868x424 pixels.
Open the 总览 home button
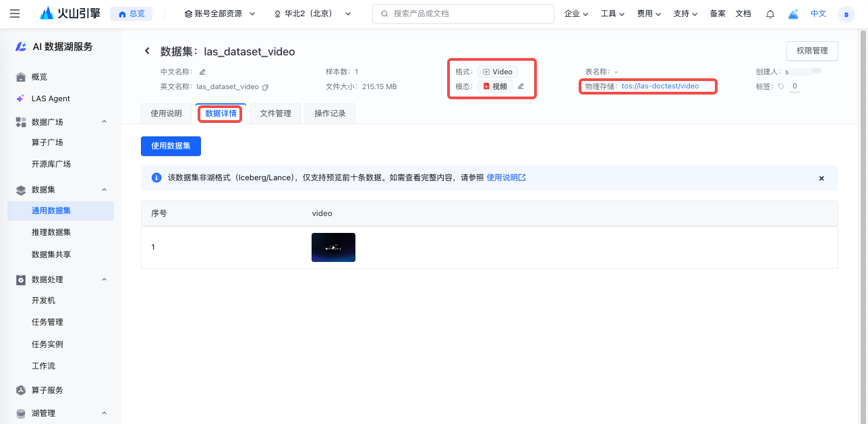pos(132,14)
